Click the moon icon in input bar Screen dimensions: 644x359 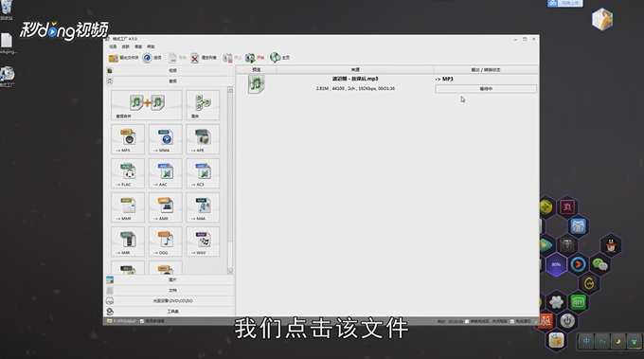pyautogui.click(x=618, y=341)
